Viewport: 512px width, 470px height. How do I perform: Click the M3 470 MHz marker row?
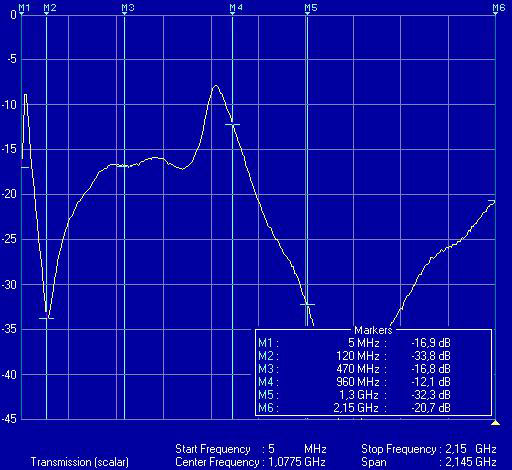coord(354,369)
